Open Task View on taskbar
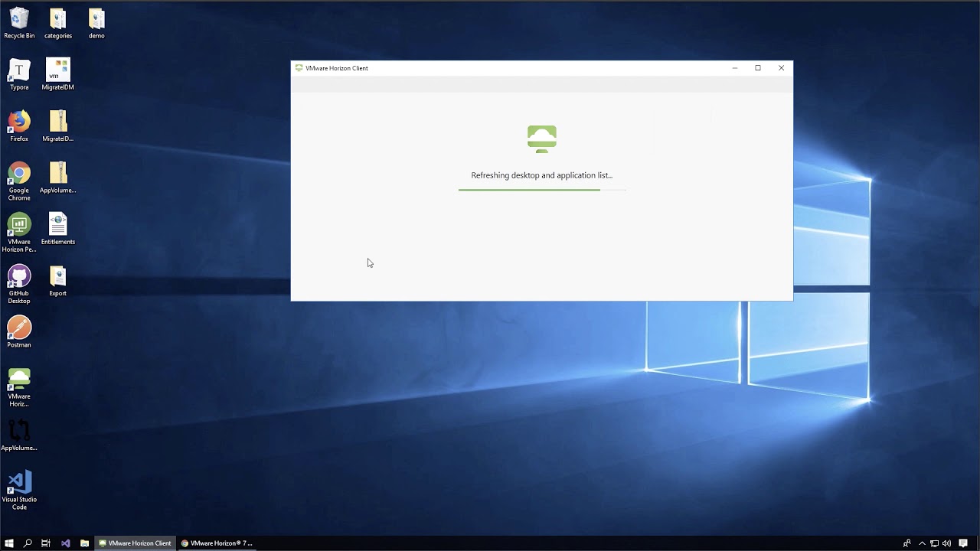 tap(46, 543)
